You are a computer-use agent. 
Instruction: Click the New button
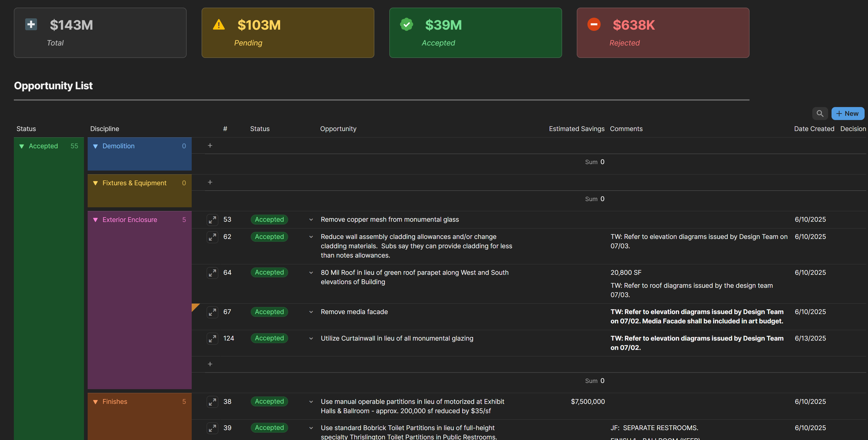click(847, 114)
